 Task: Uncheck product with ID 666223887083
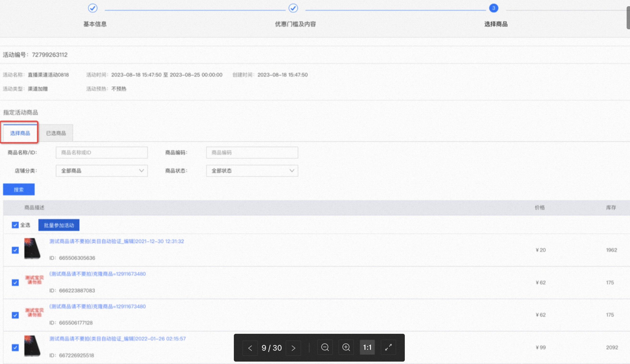pyautogui.click(x=15, y=282)
